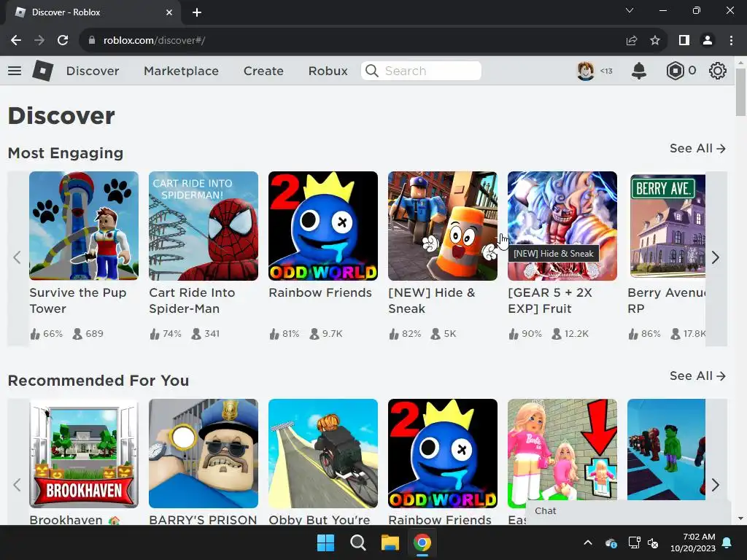Screen dimensions: 747x560
Task: Open the settings gear icon
Action: pos(718,71)
